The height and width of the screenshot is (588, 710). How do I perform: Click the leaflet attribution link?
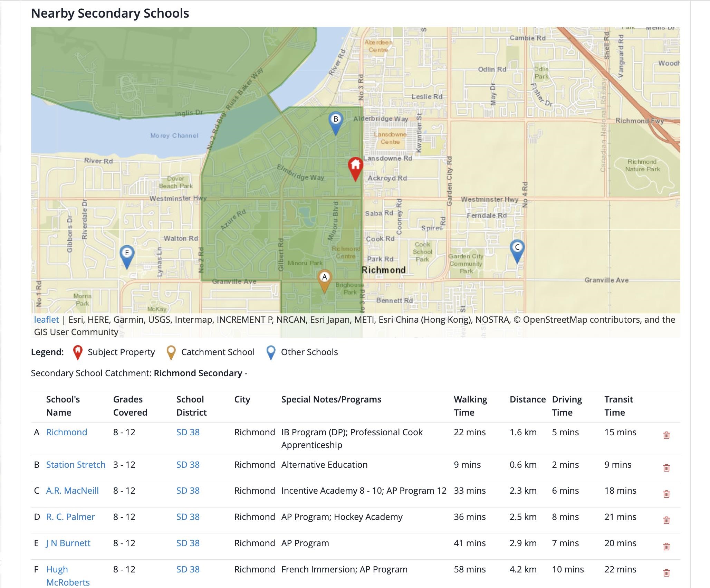pyautogui.click(x=46, y=320)
